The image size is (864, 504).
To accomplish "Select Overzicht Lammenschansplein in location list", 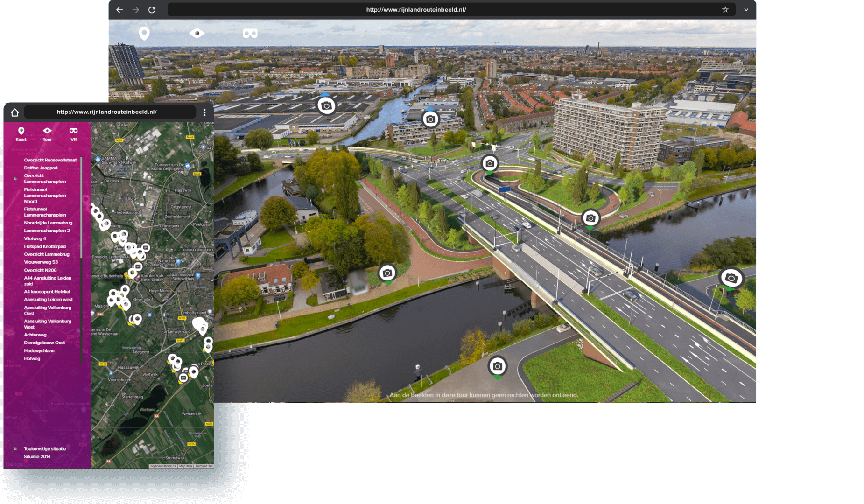I will pos(45,179).
